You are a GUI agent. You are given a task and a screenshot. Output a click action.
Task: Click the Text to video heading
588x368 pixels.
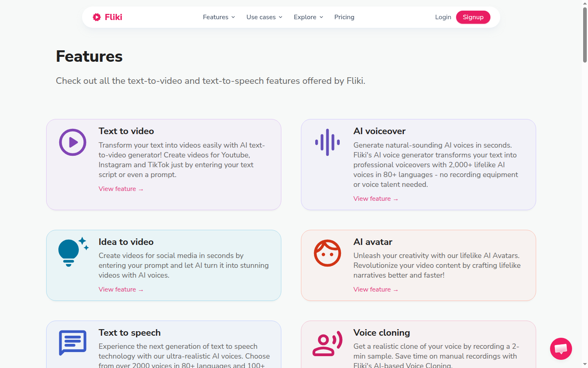point(126,131)
